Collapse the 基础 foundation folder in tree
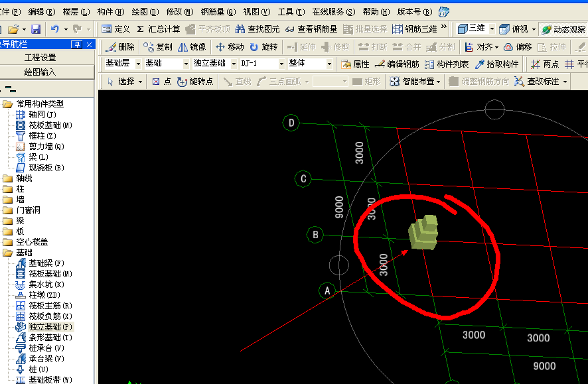Image resolution: width=588 pixels, height=384 pixels. click(7, 253)
